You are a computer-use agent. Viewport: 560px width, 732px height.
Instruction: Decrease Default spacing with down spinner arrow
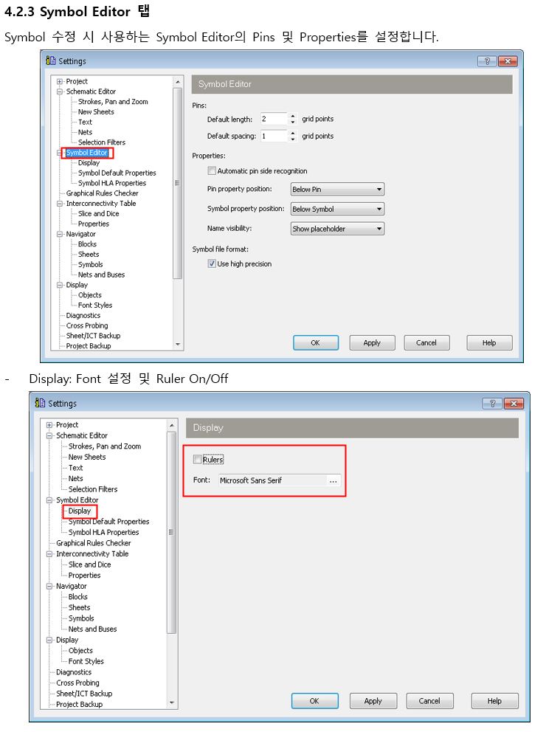coord(293,139)
